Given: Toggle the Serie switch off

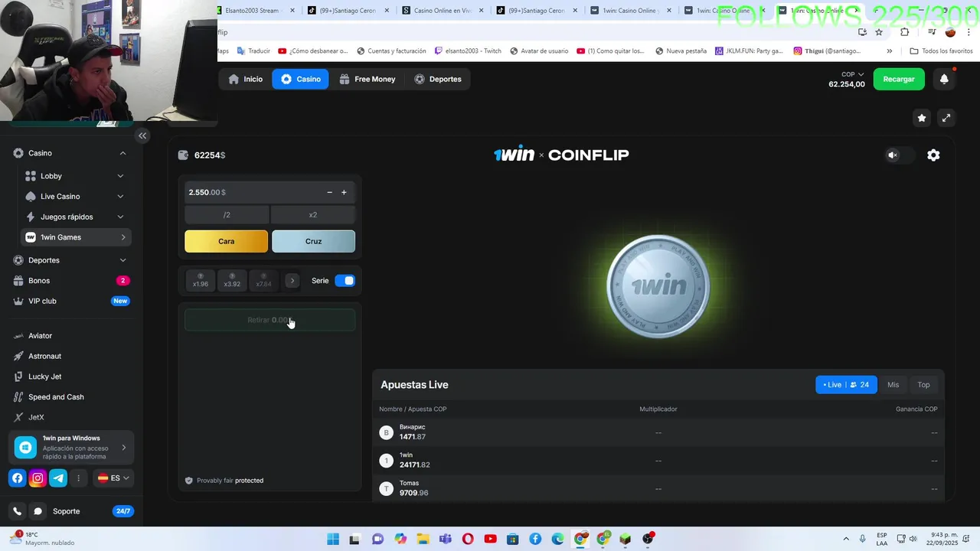Looking at the screenshot, I should click(x=345, y=281).
